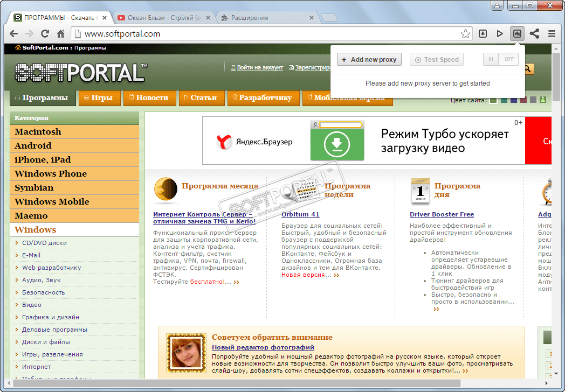This screenshot has width=565, height=392.
Task: Close the Расширения tab
Action: point(311,18)
